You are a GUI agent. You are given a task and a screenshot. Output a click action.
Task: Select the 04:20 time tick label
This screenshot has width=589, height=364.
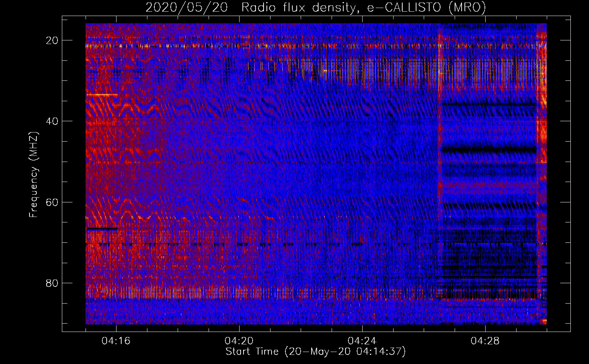pyautogui.click(x=239, y=341)
